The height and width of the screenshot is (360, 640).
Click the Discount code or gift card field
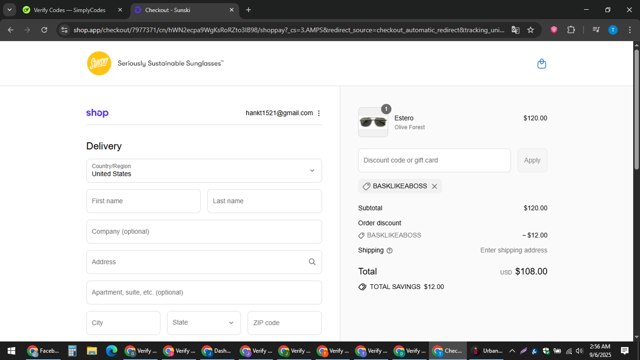(434, 160)
